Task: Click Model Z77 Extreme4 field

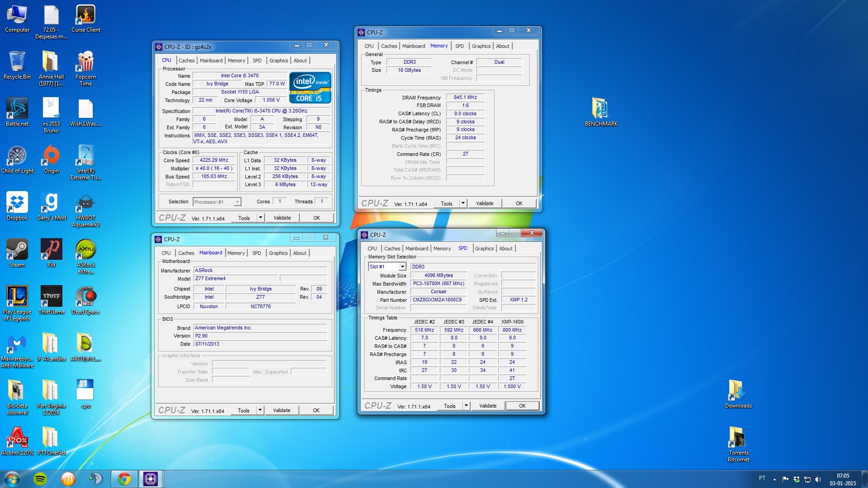Action: tap(236, 278)
